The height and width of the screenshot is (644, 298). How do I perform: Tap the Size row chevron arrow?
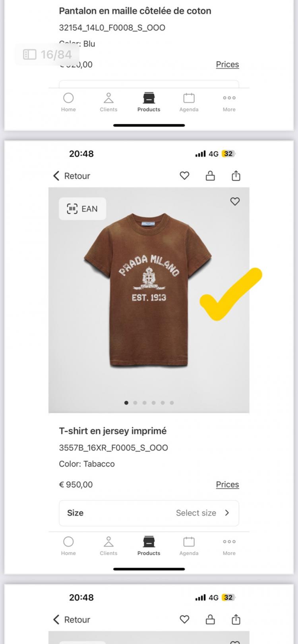tap(227, 513)
